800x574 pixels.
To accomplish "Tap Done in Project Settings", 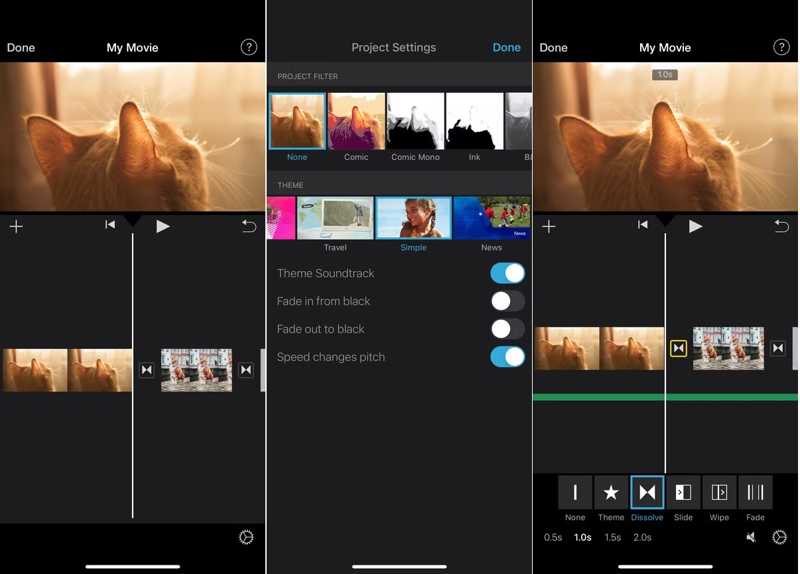I will pyautogui.click(x=506, y=47).
